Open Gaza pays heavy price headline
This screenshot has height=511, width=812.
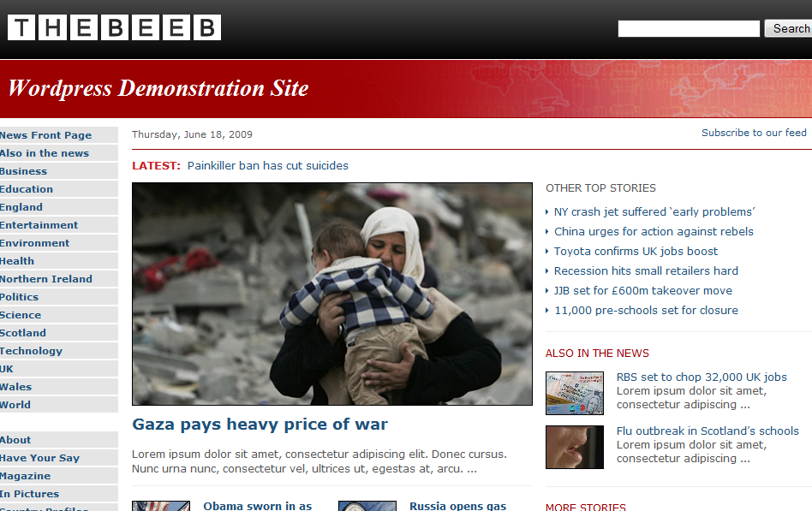tap(260, 425)
